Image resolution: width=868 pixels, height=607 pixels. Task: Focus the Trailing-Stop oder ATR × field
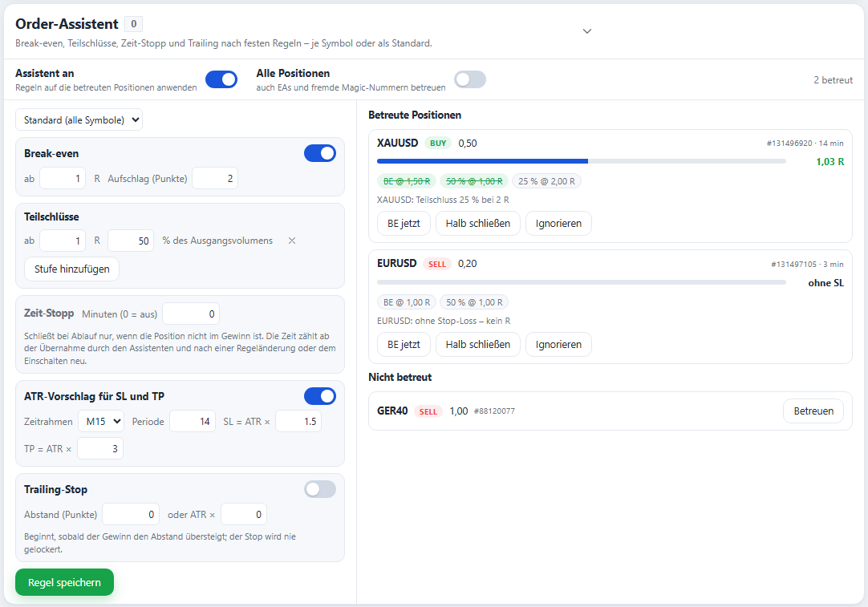(x=244, y=514)
